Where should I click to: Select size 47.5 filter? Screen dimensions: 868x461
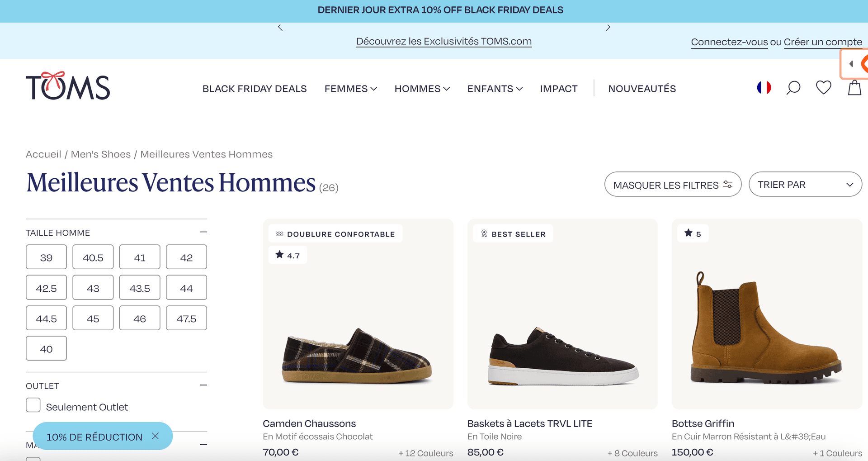[x=186, y=318]
